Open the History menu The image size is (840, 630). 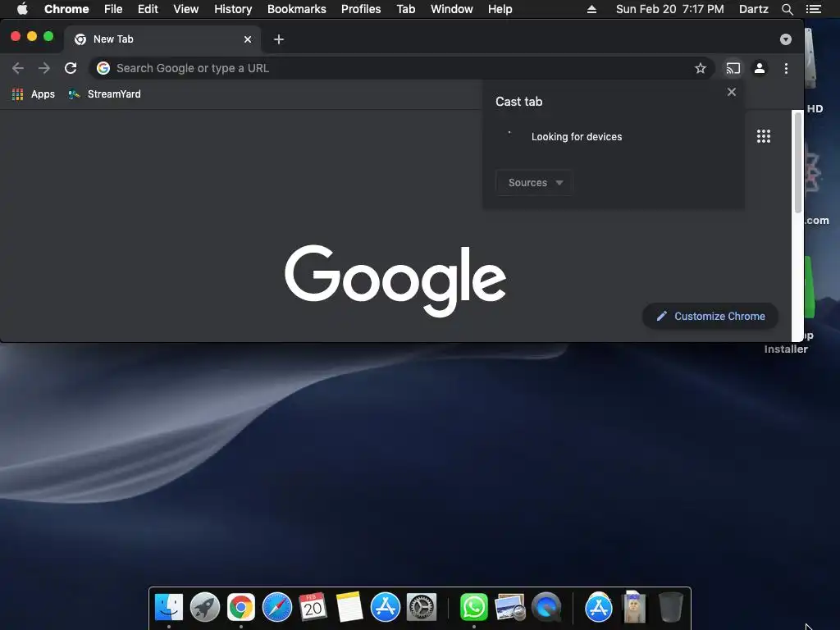(233, 9)
